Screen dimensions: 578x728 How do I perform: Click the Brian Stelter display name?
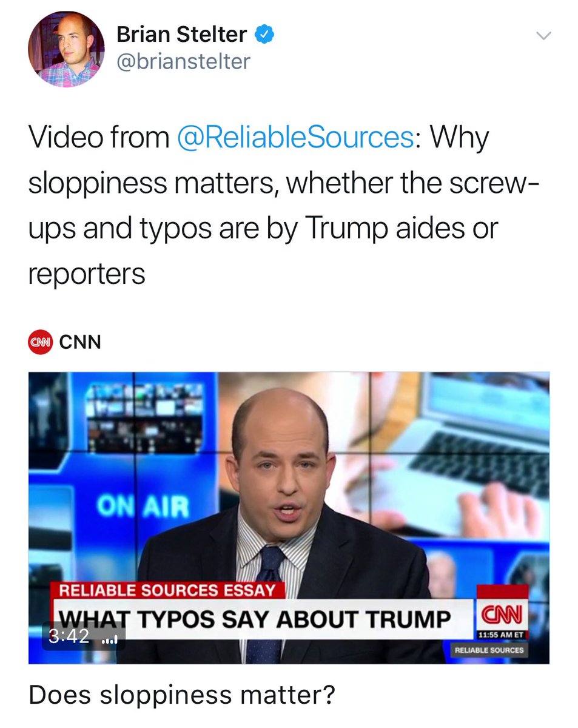pyautogui.click(x=181, y=35)
